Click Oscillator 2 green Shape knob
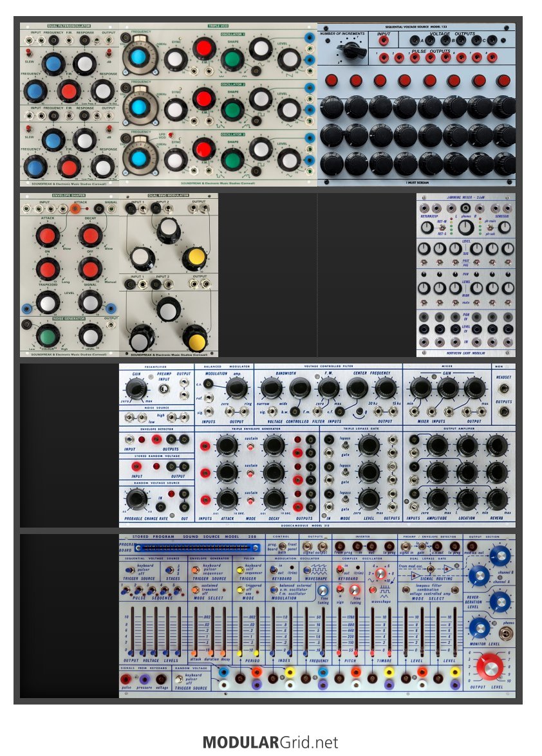This screenshot has height=756, width=542. [x=232, y=109]
